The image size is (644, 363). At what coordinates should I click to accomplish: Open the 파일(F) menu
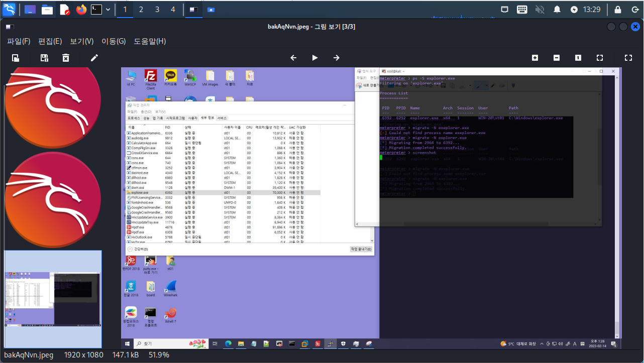[19, 41]
